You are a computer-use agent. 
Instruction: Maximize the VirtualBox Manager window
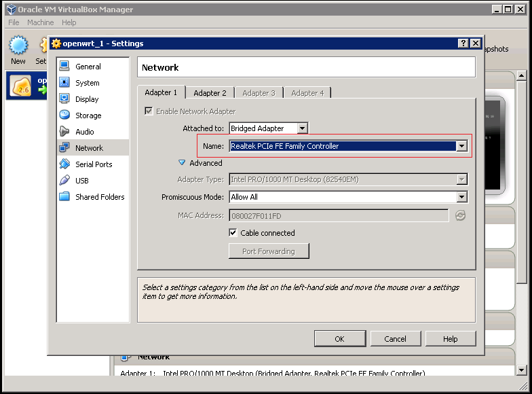[x=508, y=10]
